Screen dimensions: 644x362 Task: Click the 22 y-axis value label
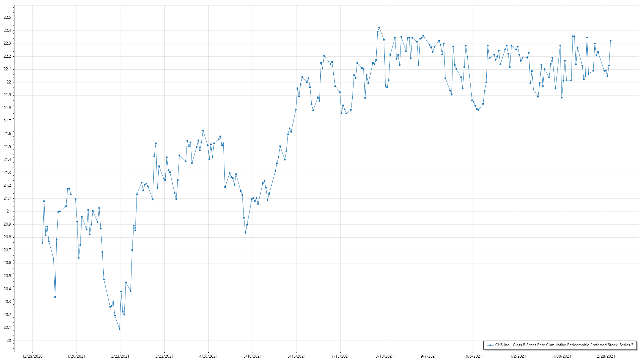coord(9,82)
